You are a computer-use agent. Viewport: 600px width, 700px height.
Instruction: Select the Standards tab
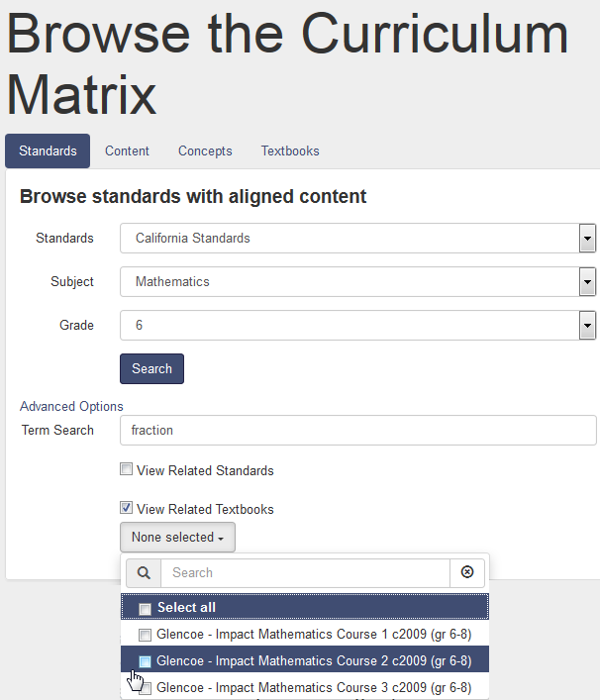(48, 150)
